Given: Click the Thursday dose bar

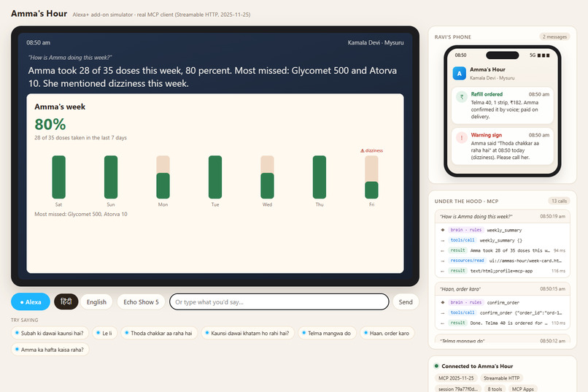Looking at the screenshot, I should point(319,177).
